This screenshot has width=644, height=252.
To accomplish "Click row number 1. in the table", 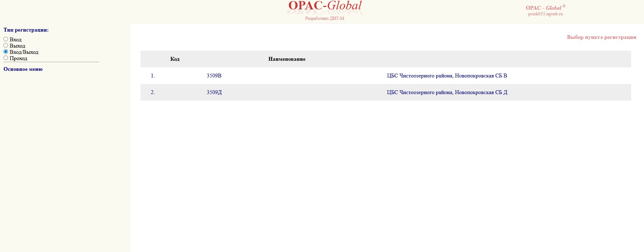I will (153, 76).
